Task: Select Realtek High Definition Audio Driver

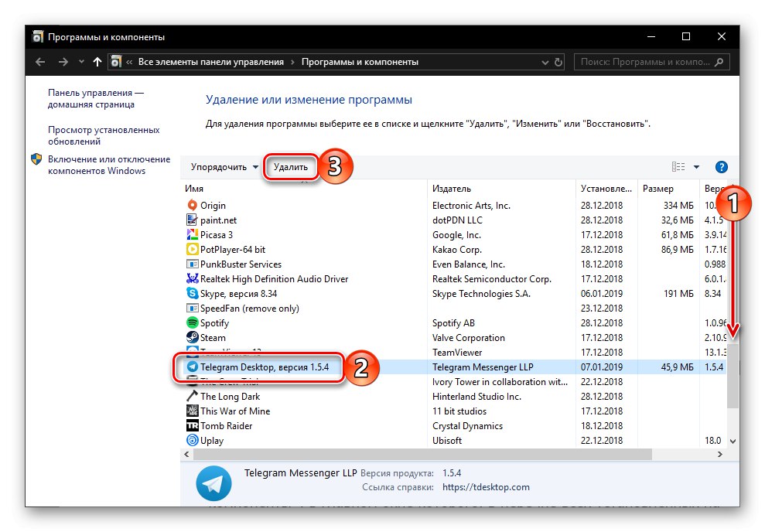Action: point(274,279)
